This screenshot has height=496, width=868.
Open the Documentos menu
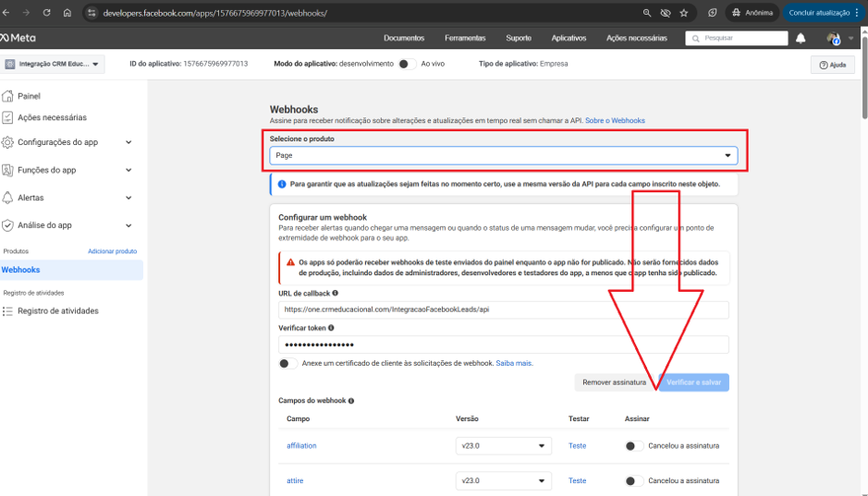(404, 38)
